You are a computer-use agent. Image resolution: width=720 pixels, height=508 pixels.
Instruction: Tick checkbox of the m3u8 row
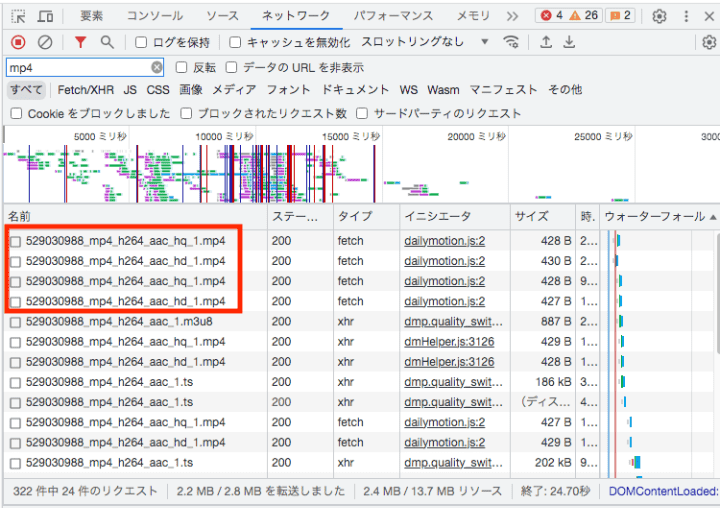16,322
